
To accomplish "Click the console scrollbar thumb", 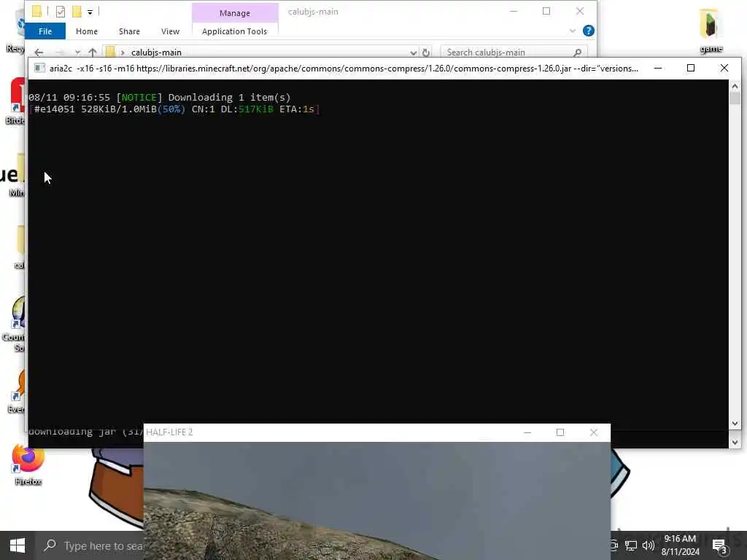I will (735, 98).
